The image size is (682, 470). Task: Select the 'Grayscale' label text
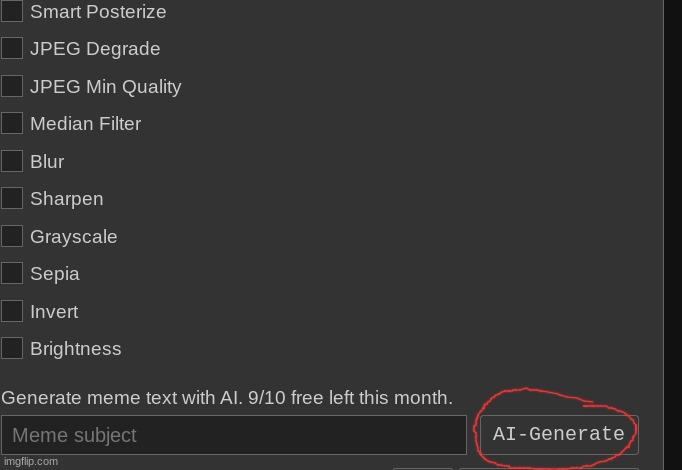(74, 237)
